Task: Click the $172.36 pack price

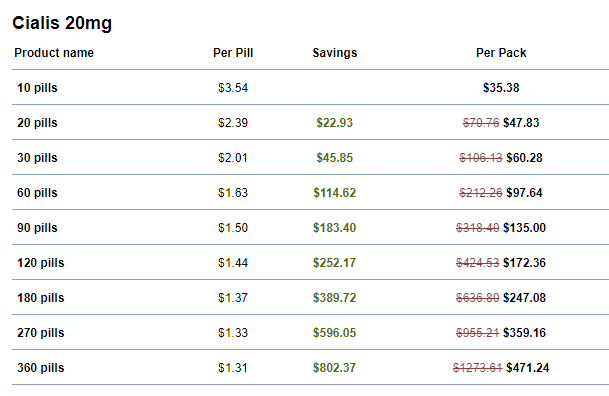Action: point(524,263)
